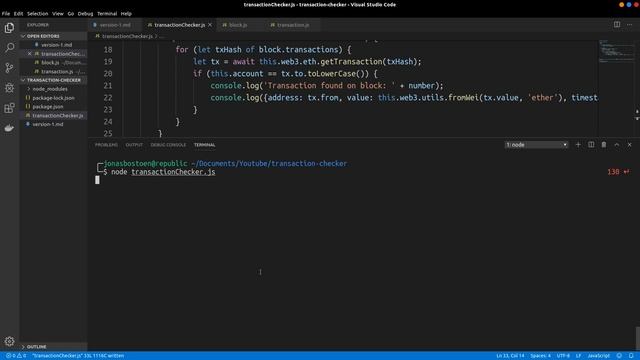Open the Debug view in activity bar
The image size is (640, 360).
(9, 88)
